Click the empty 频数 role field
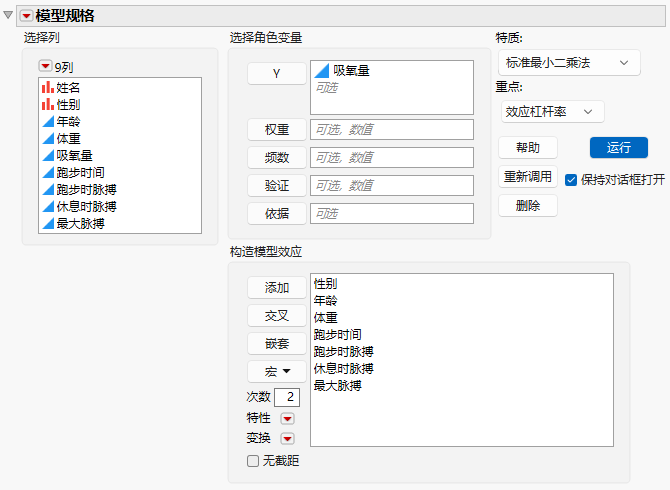Viewport: 670px width, 490px height. 392,158
